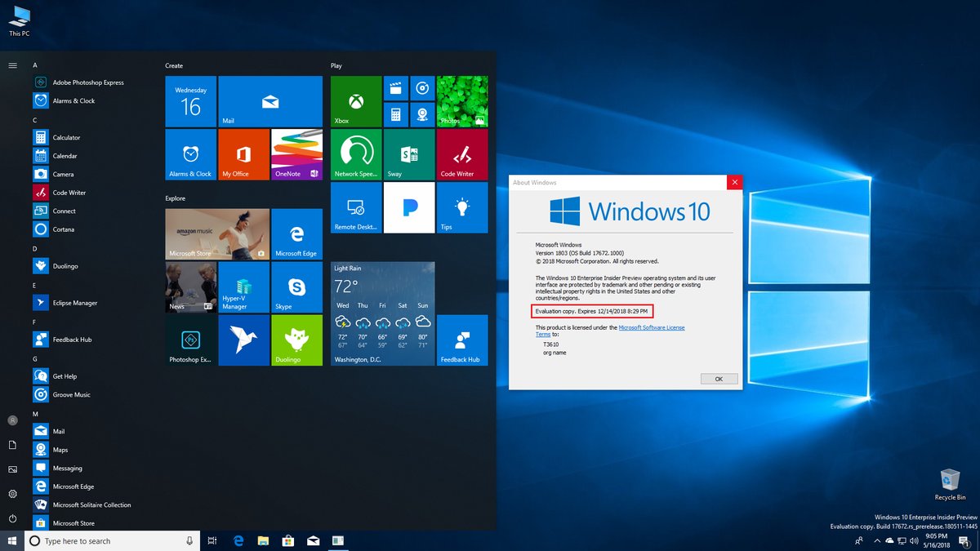
Task: Click OK in About Windows dialog
Action: click(719, 379)
